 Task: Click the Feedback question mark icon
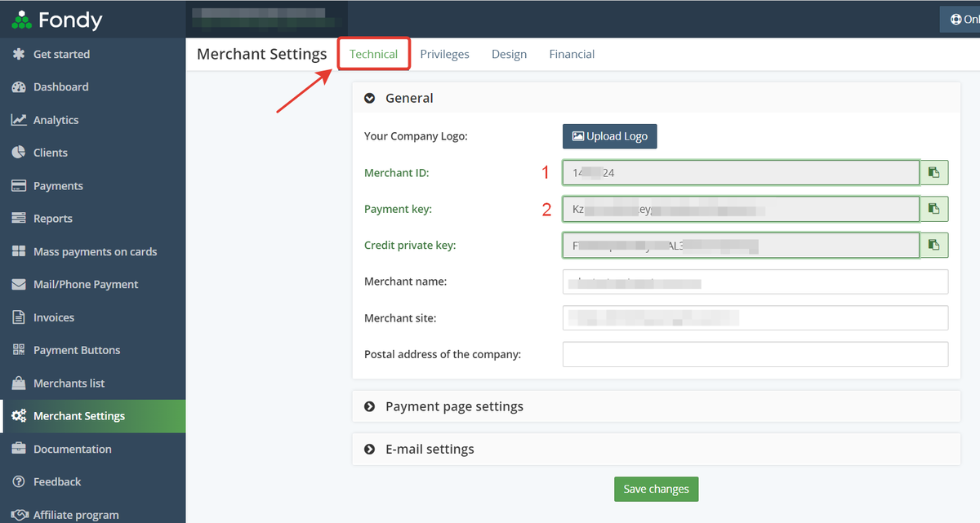(18, 481)
